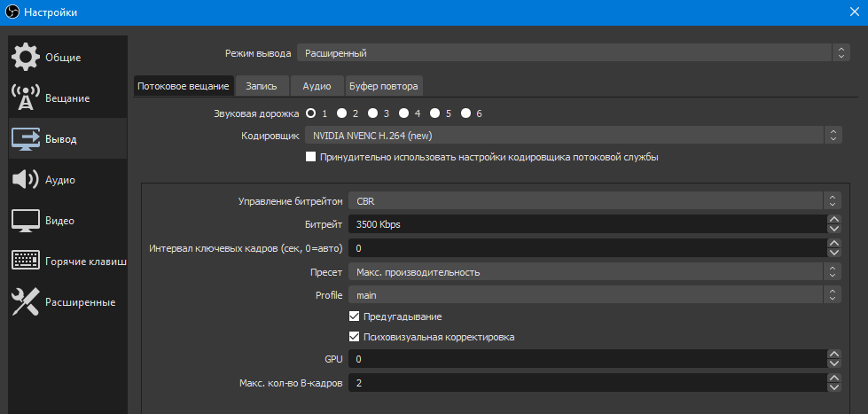Open the Видео monitor icon section

[26, 221]
